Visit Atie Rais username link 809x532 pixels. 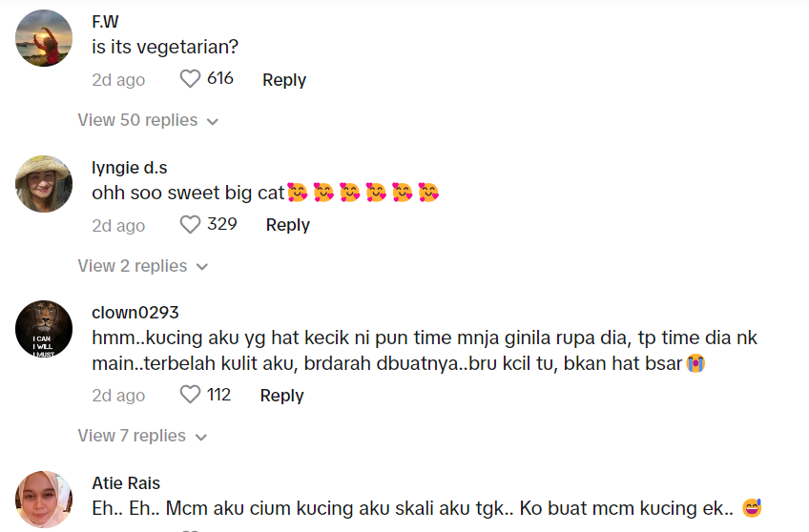pos(126,482)
